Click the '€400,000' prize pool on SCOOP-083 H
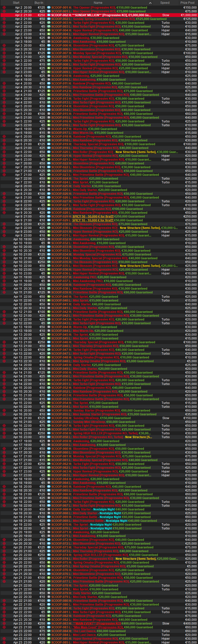Screen dimensions: 198x644 click(x=190, y=624)
